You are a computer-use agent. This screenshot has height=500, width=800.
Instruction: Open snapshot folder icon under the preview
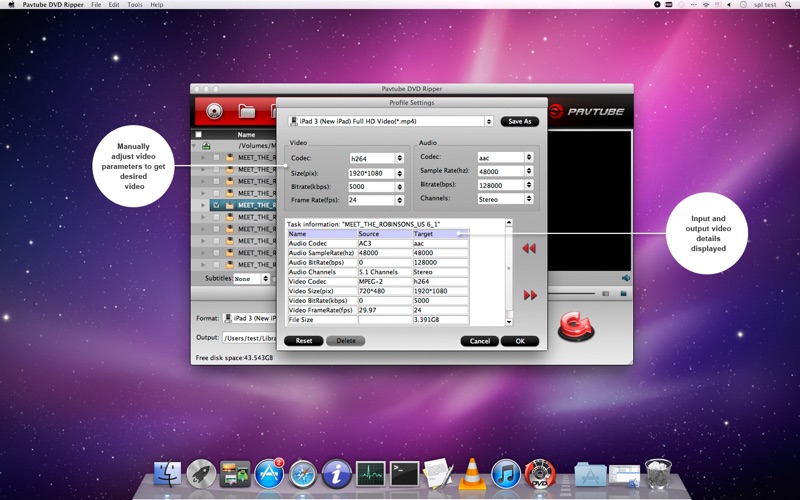(623, 294)
